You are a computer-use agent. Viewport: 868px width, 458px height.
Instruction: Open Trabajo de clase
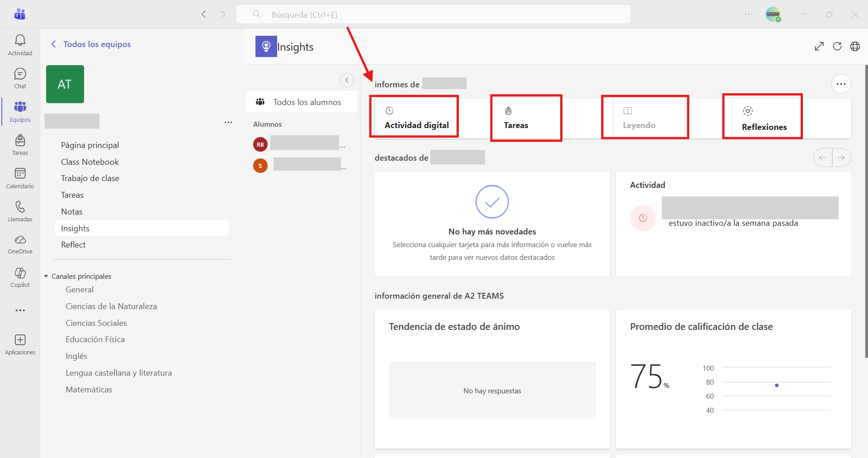[90, 178]
